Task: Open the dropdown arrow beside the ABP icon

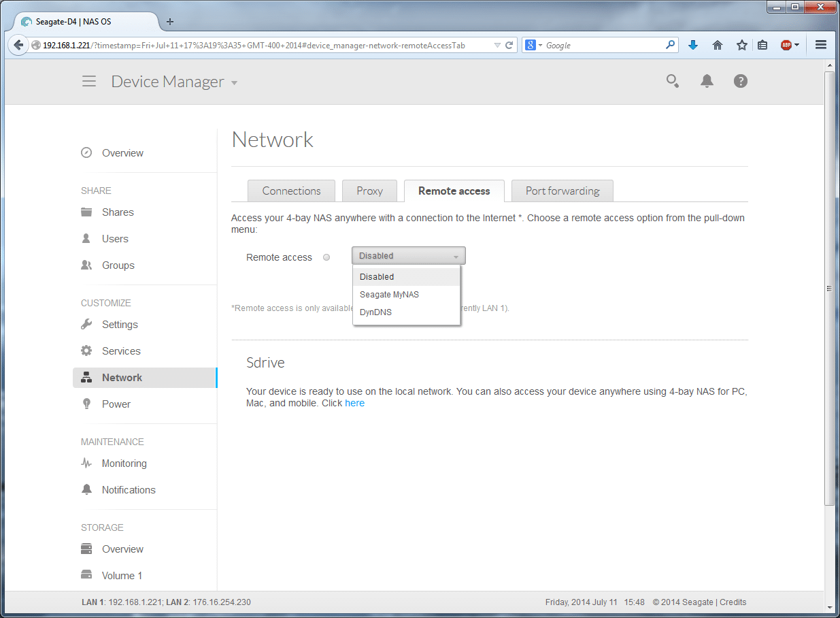Action: [796, 46]
